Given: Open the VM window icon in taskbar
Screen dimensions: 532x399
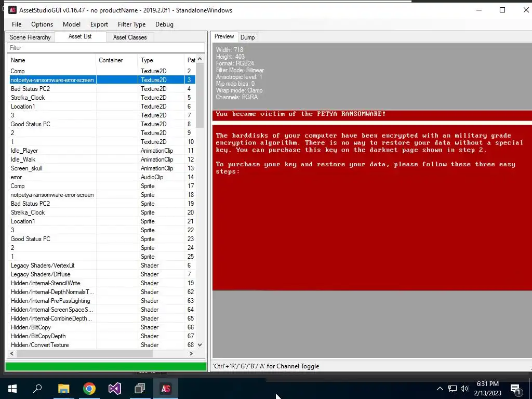Looking at the screenshot, I should (x=140, y=389).
